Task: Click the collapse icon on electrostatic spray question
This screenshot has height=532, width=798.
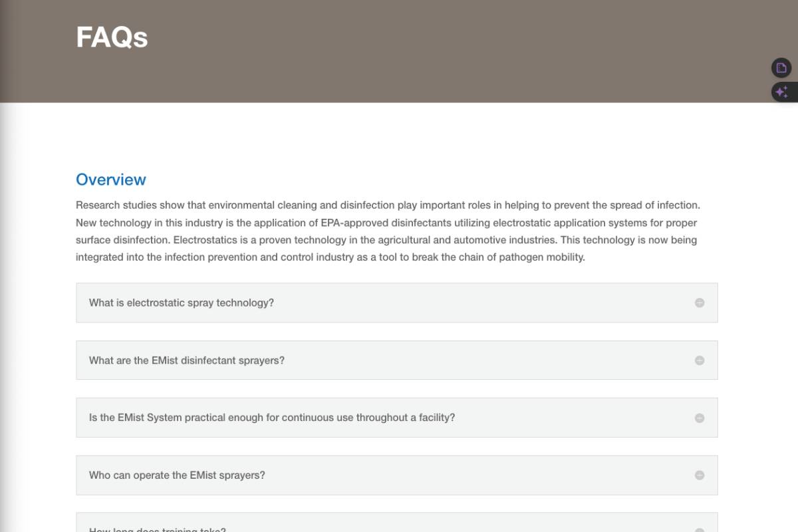Action: click(x=699, y=303)
